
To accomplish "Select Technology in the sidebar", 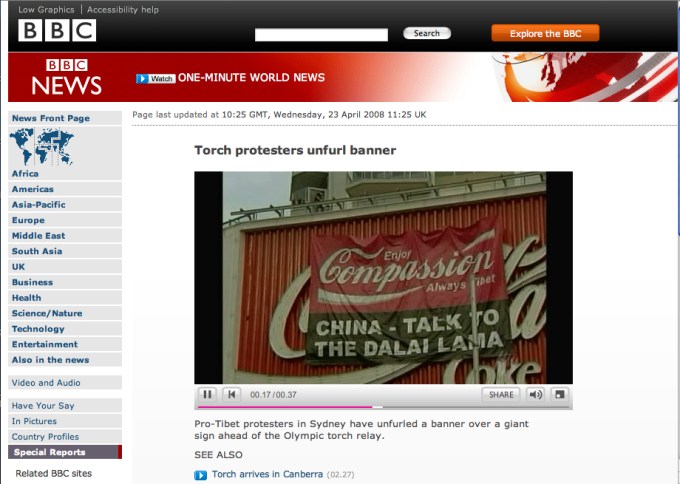I will [65, 329].
